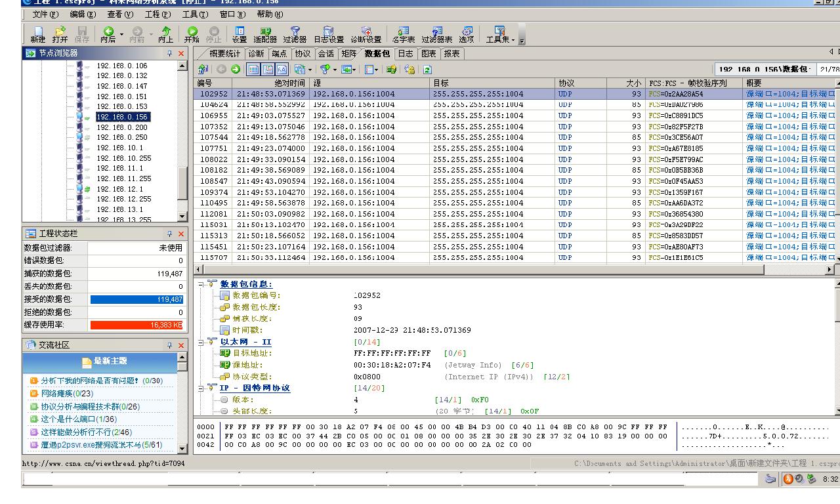Viewport: 840px width, 504px height.
Task: Open forum thread 网络瘫痪
Action: [58, 394]
